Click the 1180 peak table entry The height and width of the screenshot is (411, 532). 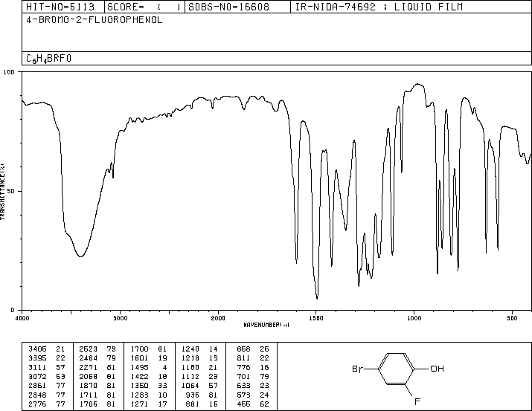[190, 367]
